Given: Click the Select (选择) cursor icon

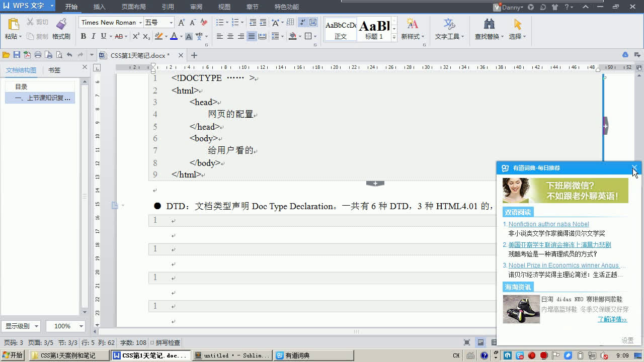Looking at the screenshot, I should pyautogui.click(x=517, y=24).
